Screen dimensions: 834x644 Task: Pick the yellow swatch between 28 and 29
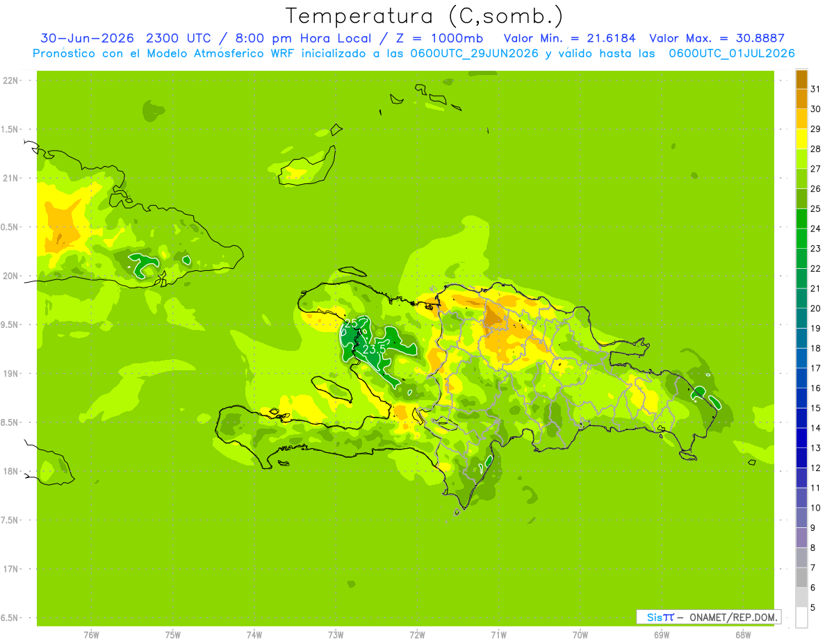pyautogui.click(x=801, y=139)
